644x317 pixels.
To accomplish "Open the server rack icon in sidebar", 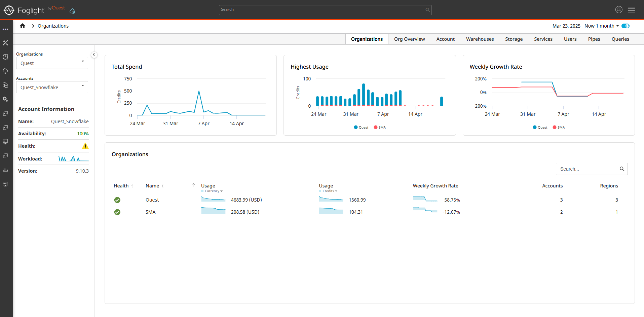I will (x=5, y=142).
